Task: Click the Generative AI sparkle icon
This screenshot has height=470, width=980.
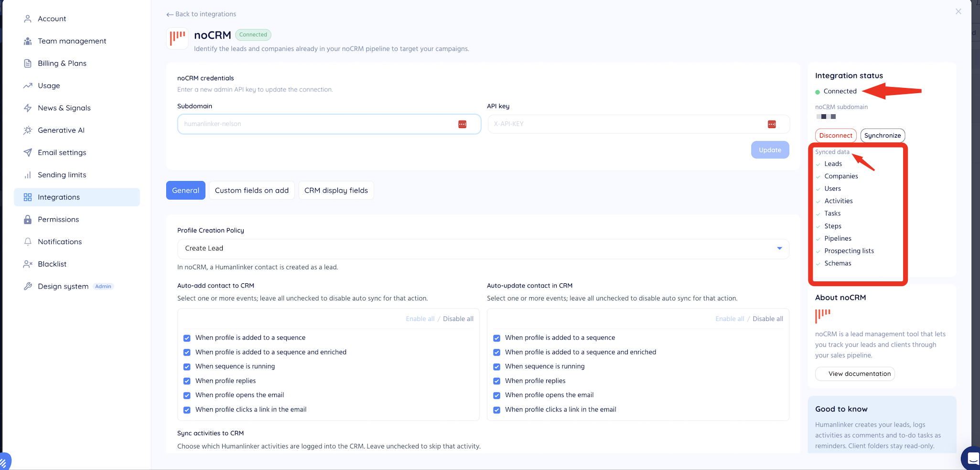Action: (x=28, y=130)
